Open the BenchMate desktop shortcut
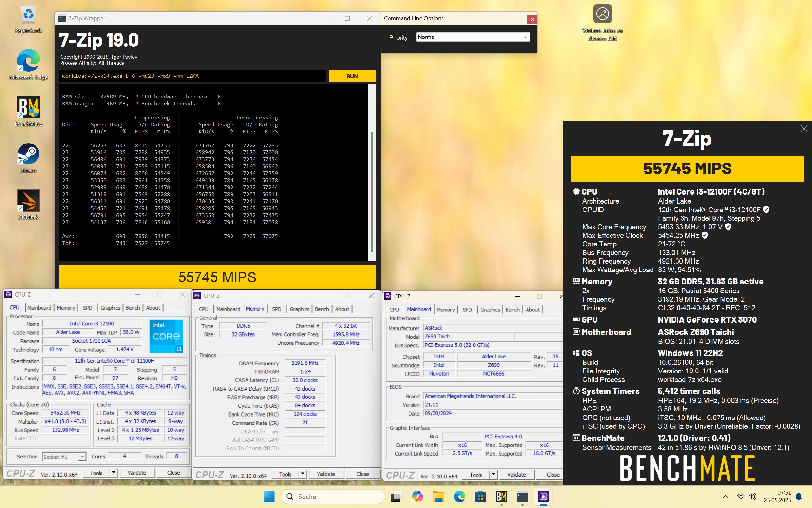The image size is (812, 508). point(28,111)
